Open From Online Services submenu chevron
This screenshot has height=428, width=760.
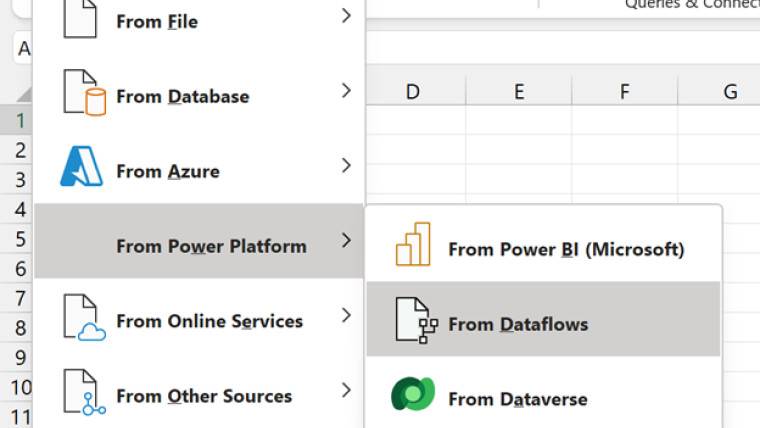[345, 316]
